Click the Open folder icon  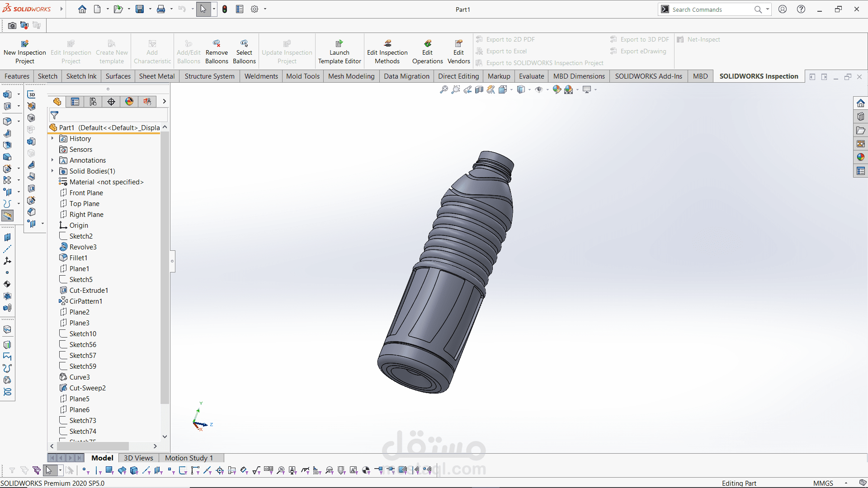point(118,9)
